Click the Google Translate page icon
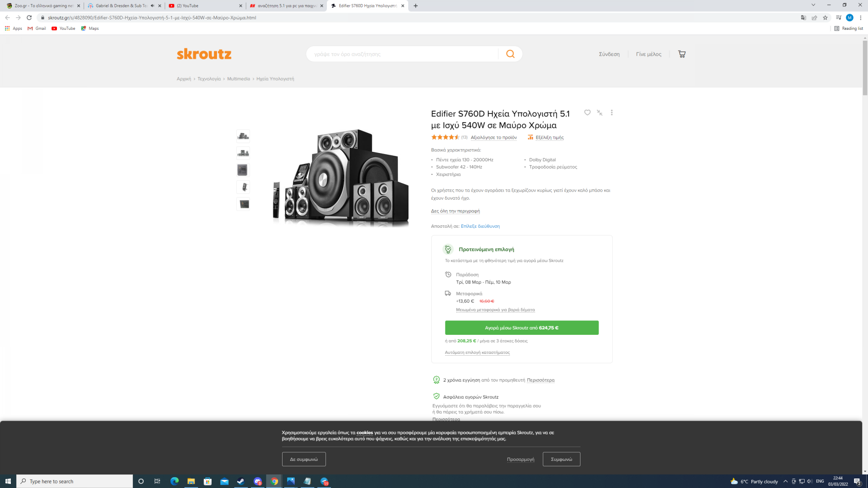 point(803,18)
